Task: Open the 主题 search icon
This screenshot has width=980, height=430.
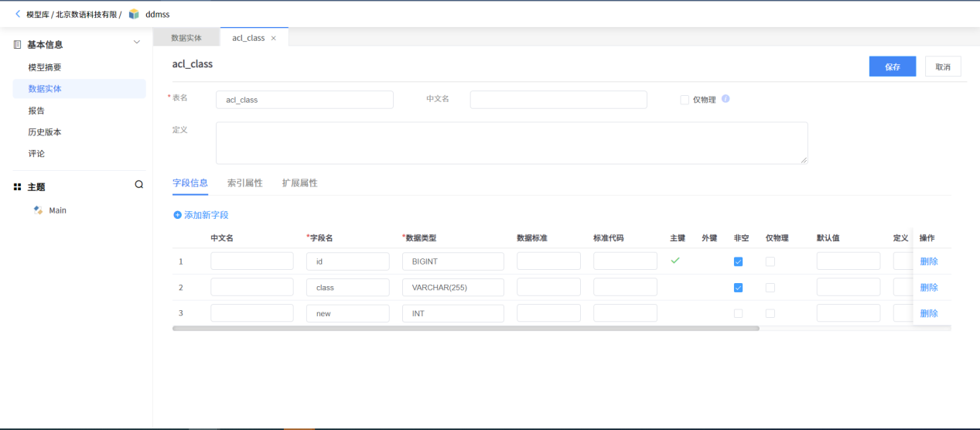Action: pyautogui.click(x=139, y=185)
